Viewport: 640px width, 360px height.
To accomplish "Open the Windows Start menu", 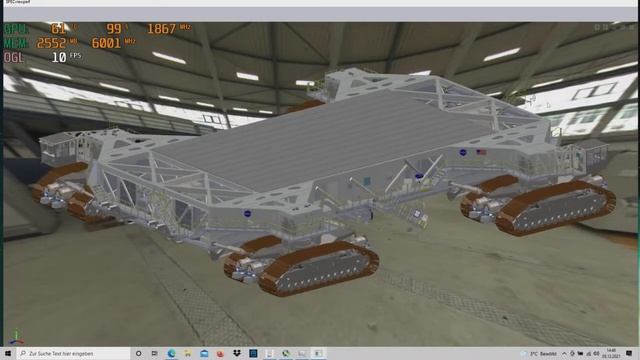I will pyautogui.click(x=8, y=353).
